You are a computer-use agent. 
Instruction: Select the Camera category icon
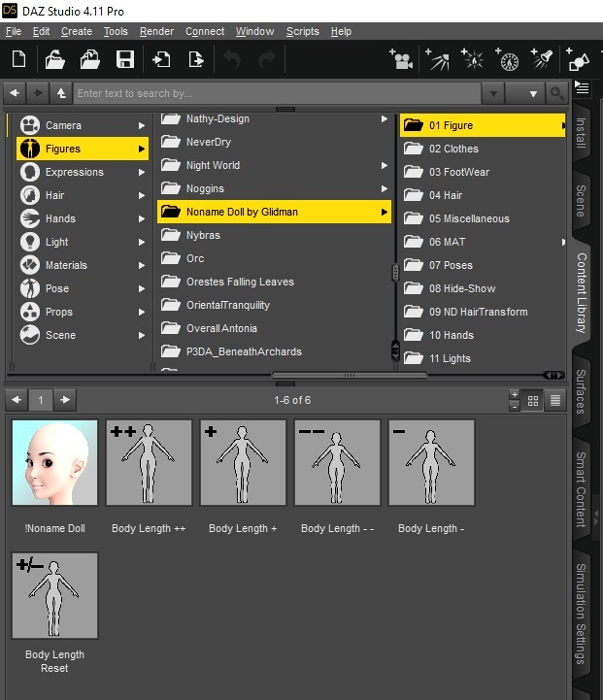pyautogui.click(x=30, y=125)
